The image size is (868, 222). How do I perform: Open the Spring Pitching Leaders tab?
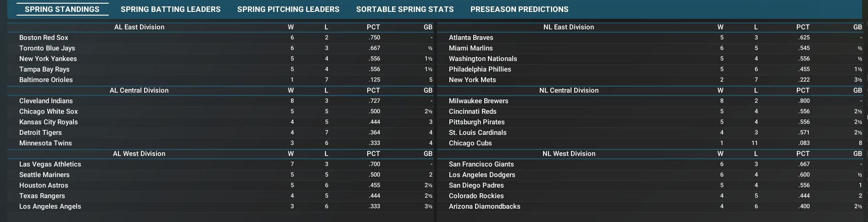288,9
